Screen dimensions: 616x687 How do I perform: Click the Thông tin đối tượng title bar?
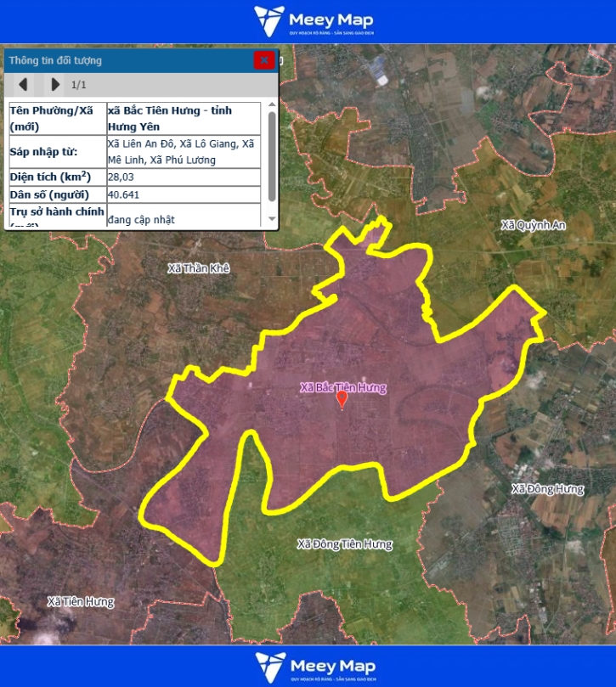point(127,60)
